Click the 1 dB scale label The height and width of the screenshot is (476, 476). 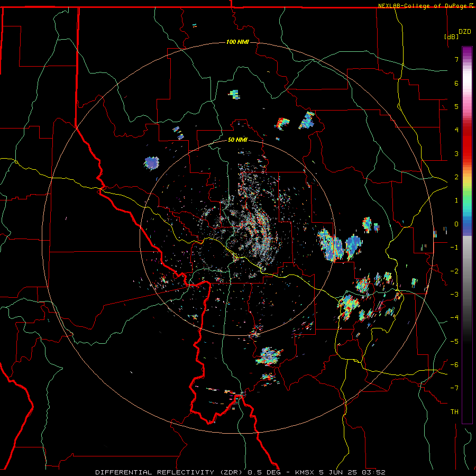tap(456, 200)
